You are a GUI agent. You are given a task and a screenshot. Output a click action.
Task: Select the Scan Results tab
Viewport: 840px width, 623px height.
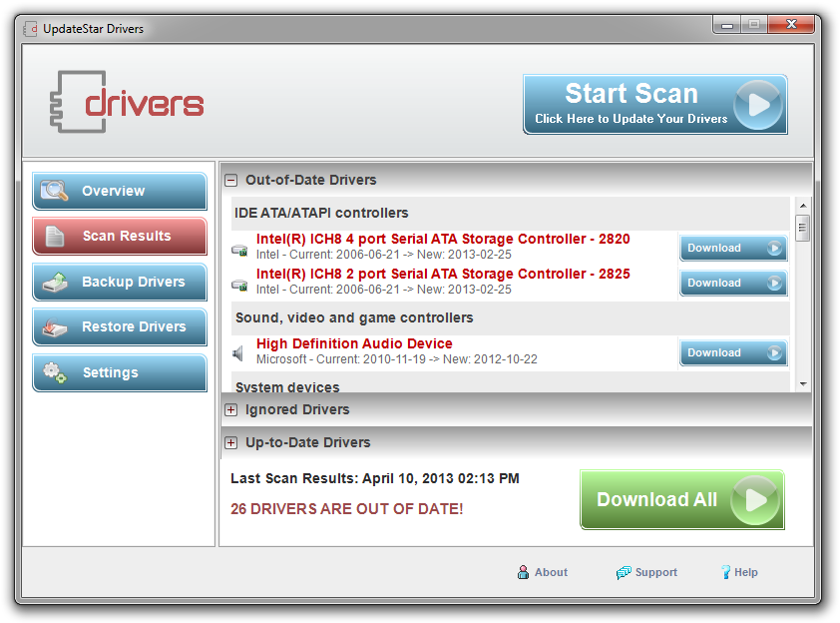coord(120,236)
